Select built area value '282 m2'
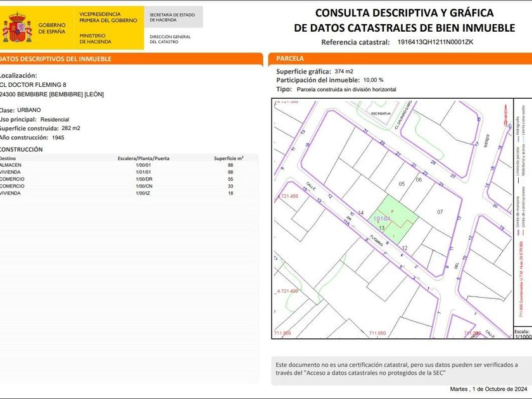The width and height of the screenshot is (532, 399). pos(71,128)
